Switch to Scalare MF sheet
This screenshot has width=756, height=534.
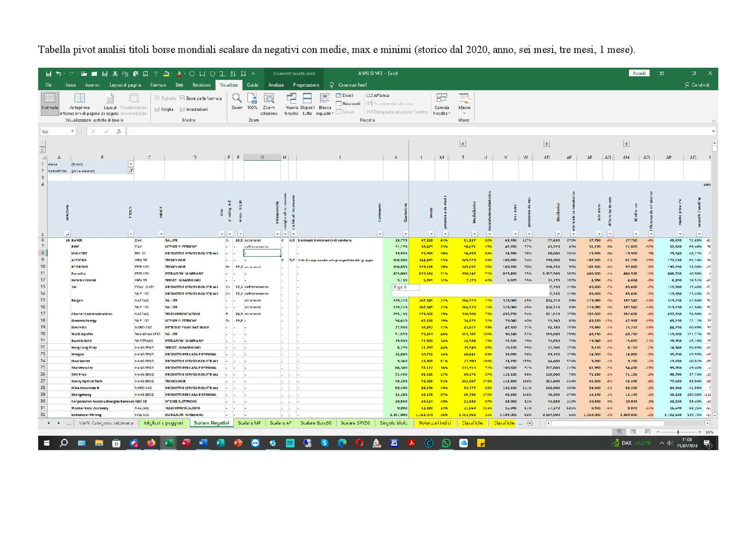point(249,423)
